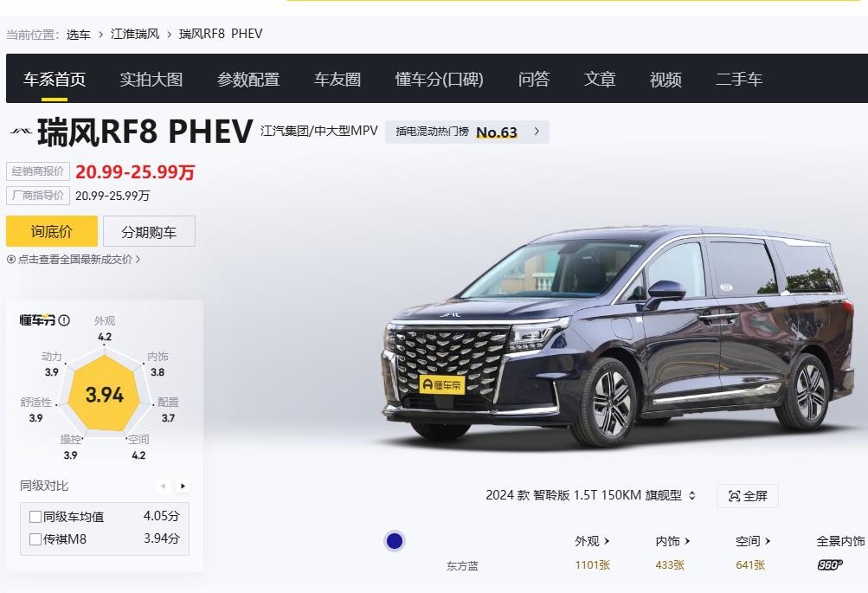Check the 传祺M8 comparison checkbox
The height and width of the screenshot is (593, 868).
[x=35, y=538]
